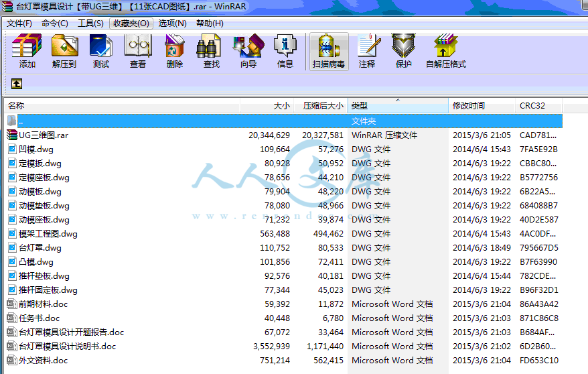Open the Commands (命令) menu
The image size is (588, 374).
(55, 23)
